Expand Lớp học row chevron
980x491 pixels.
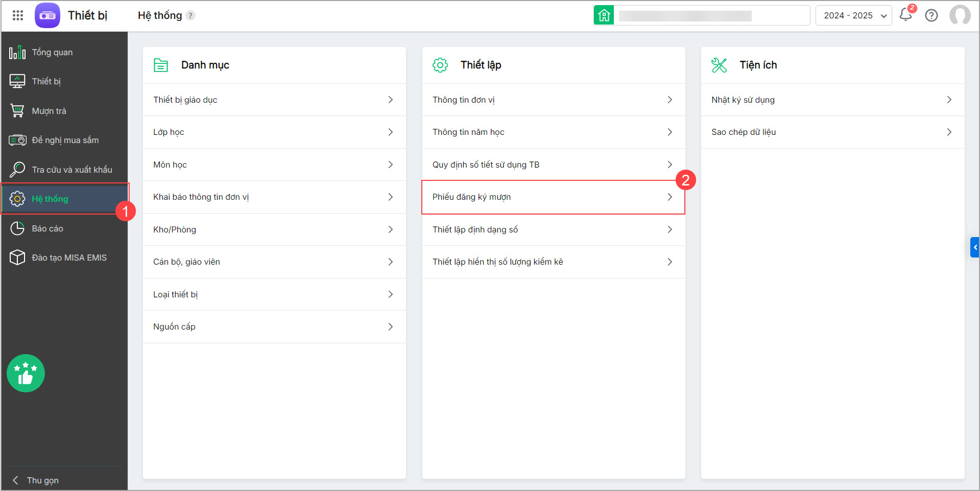[x=391, y=132]
